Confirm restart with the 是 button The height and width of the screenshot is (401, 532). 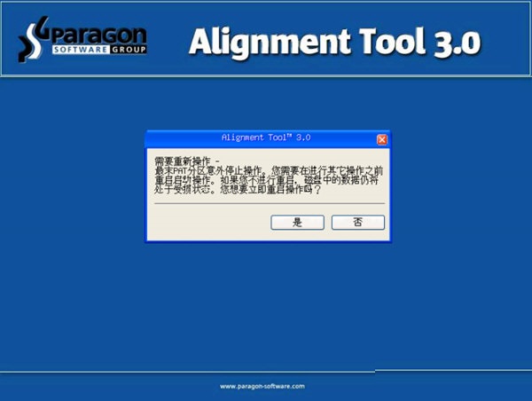297,223
